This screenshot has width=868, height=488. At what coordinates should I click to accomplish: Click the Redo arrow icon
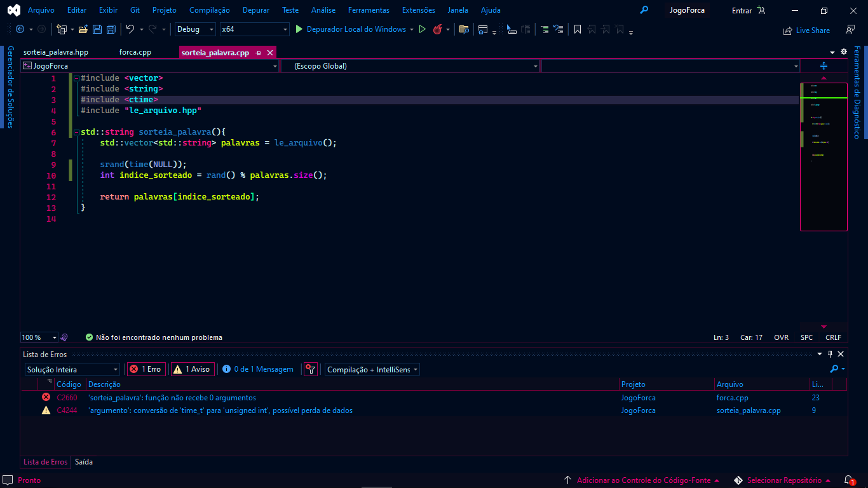[153, 29]
